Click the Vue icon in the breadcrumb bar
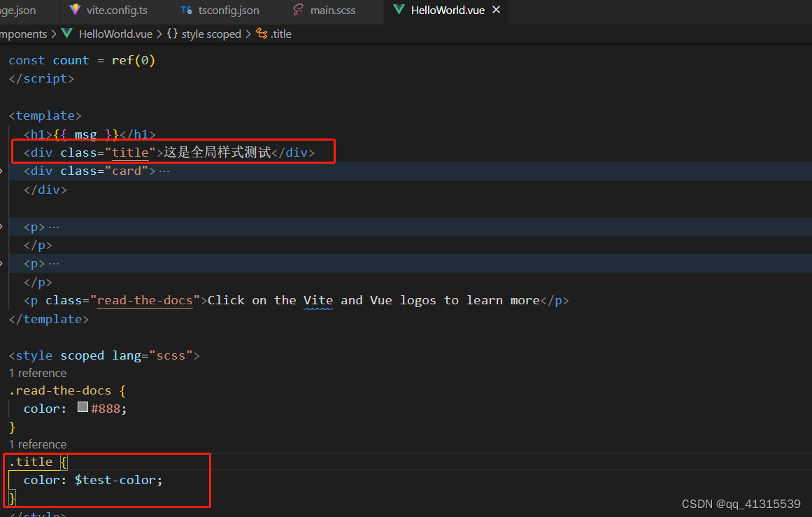Screen dimensions: 812x517 (67, 34)
